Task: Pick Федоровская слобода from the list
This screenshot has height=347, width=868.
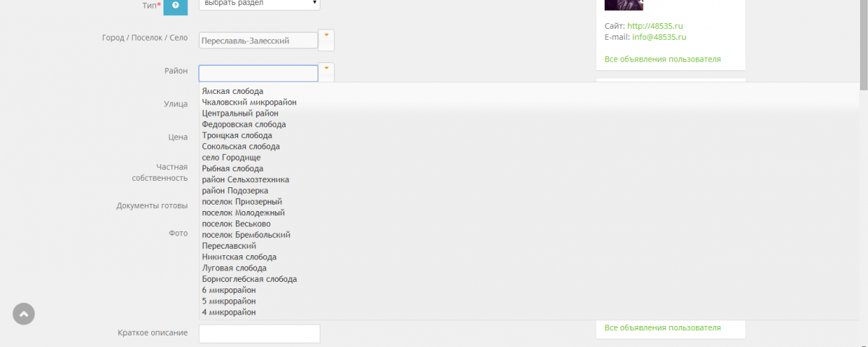Action: click(244, 124)
